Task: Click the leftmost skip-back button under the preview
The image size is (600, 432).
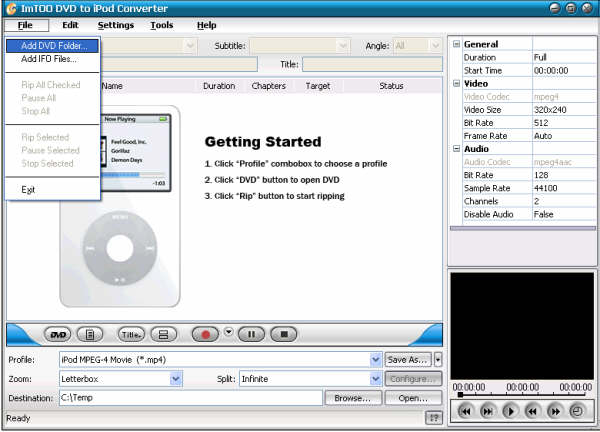Action: 465,411
